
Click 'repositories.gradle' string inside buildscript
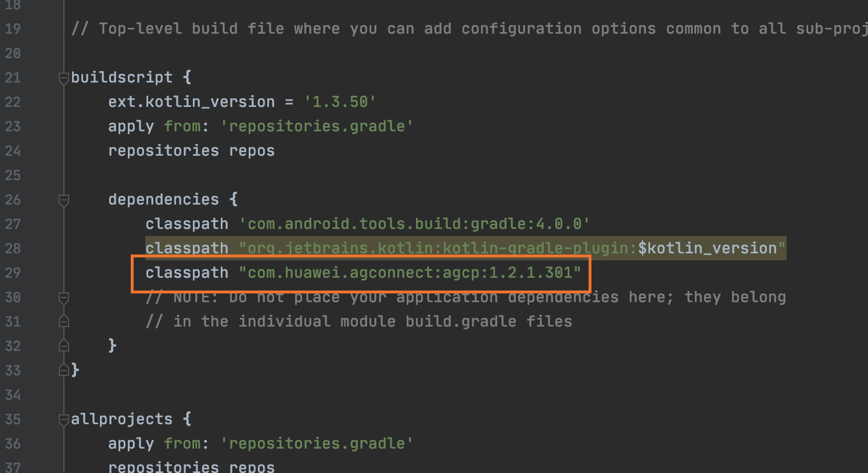[317, 127]
